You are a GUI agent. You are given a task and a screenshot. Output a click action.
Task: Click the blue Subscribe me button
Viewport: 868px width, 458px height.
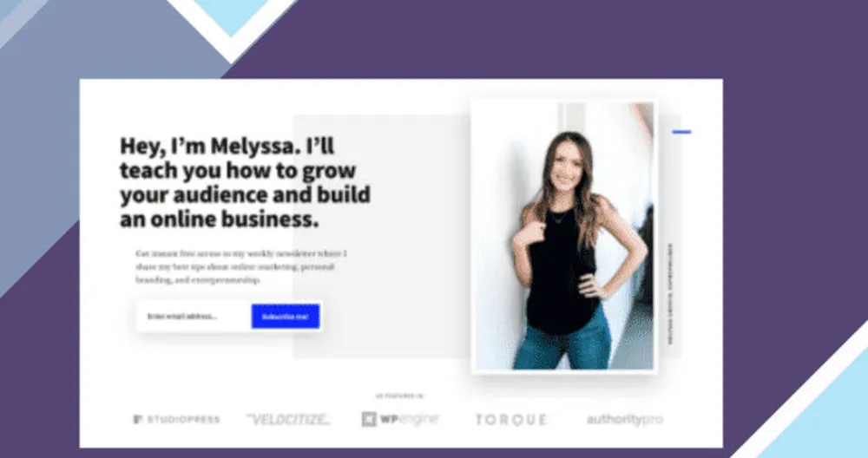286,317
